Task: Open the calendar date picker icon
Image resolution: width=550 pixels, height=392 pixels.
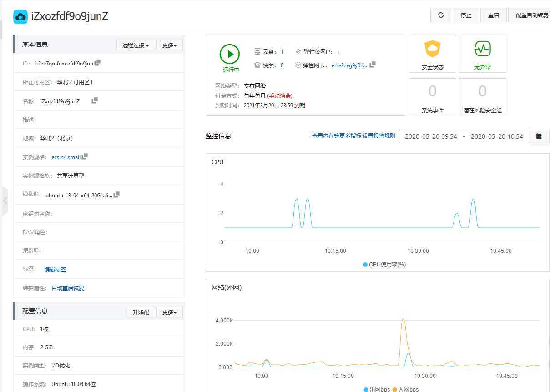Action: pyautogui.click(x=539, y=136)
